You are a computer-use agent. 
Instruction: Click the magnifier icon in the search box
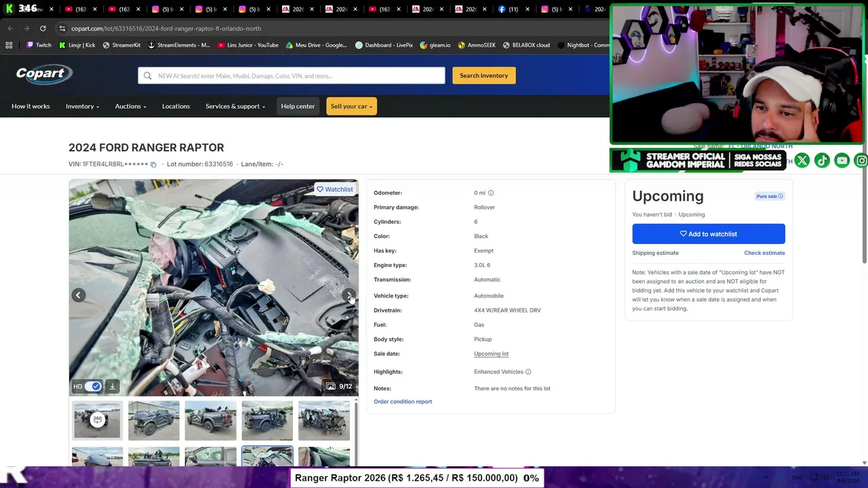[x=149, y=76]
